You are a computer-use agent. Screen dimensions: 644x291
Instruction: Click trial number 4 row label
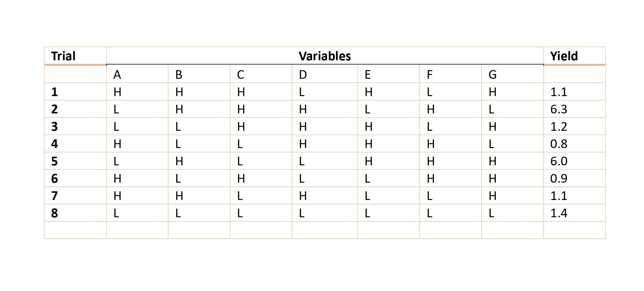(x=54, y=144)
